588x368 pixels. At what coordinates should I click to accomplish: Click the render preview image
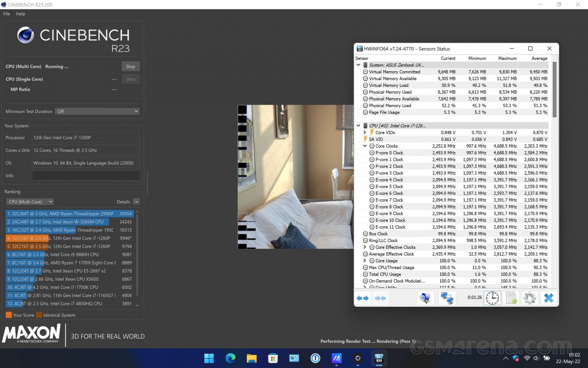click(295, 177)
